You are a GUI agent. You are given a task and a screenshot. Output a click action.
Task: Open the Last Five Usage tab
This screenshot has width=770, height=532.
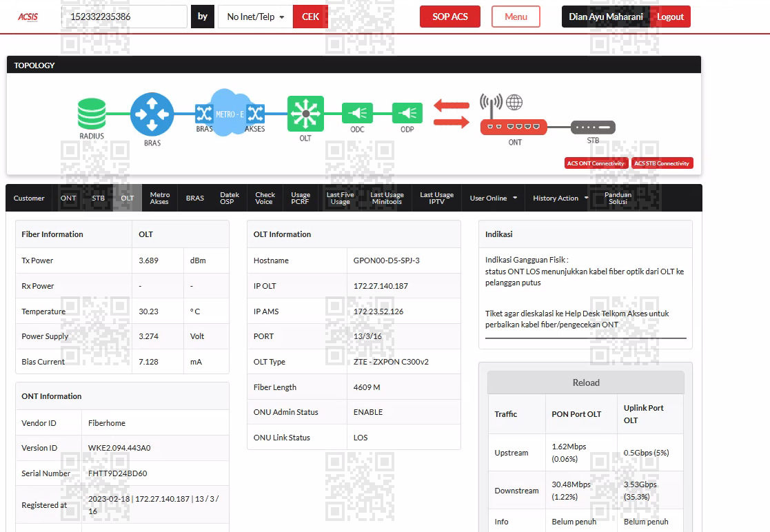(x=341, y=198)
